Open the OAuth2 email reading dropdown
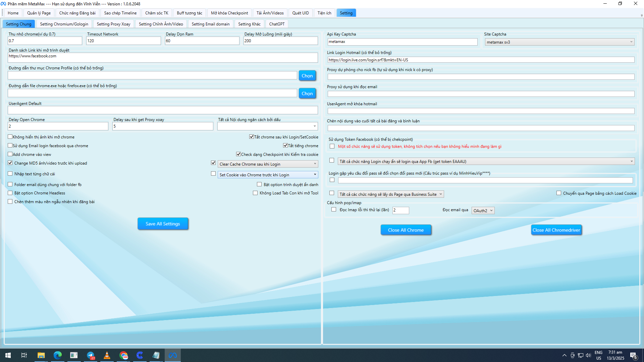 pos(483,210)
